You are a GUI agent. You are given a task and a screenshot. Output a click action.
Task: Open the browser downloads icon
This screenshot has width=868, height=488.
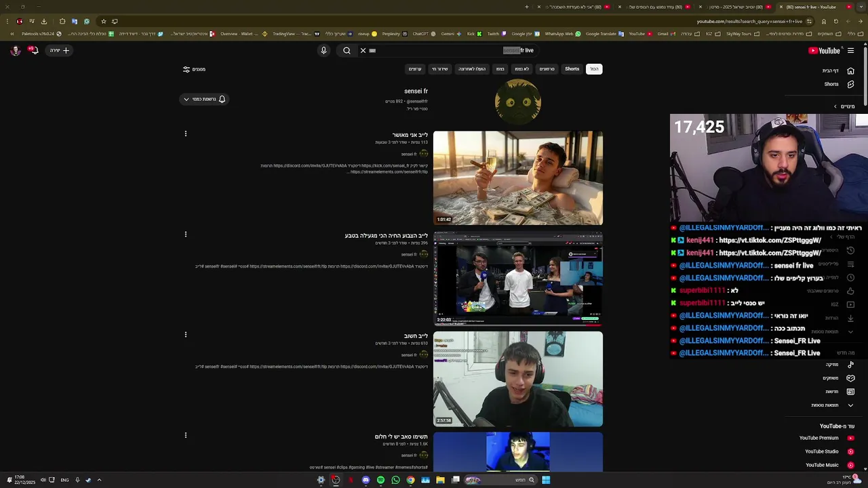point(44,21)
